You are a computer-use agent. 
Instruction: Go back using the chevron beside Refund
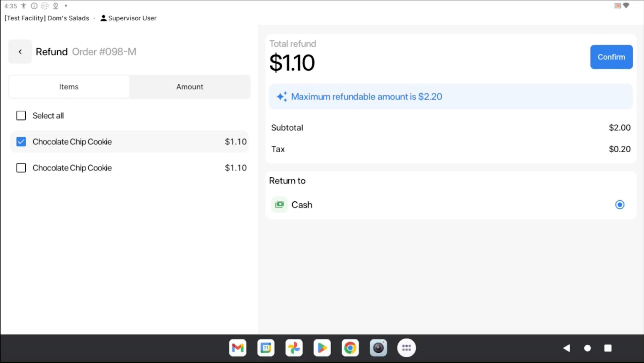(20, 52)
